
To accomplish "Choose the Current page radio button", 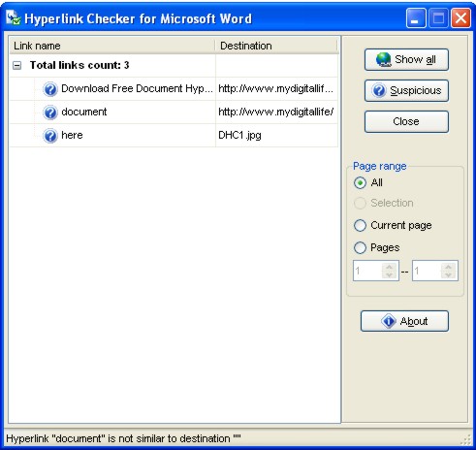I will point(360,225).
